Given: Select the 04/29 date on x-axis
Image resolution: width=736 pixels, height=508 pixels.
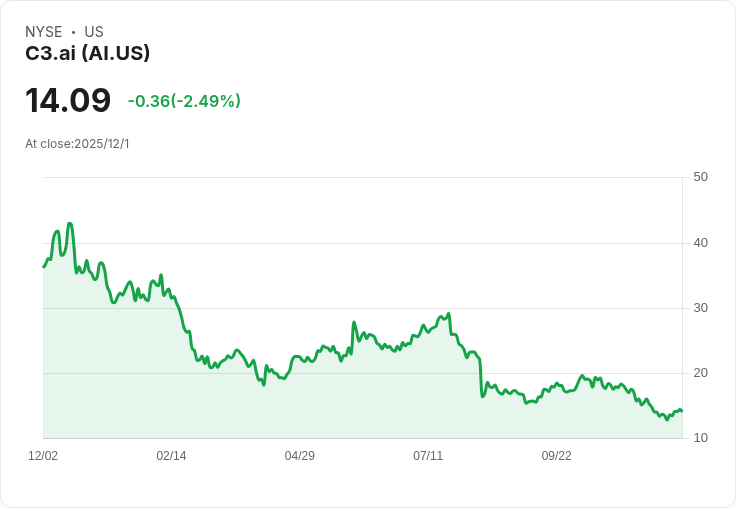Looking at the screenshot, I should 299,456.
